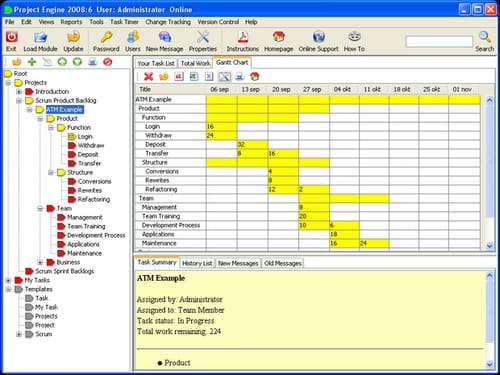Open the File menu
500x375 pixels.
tap(9, 22)
